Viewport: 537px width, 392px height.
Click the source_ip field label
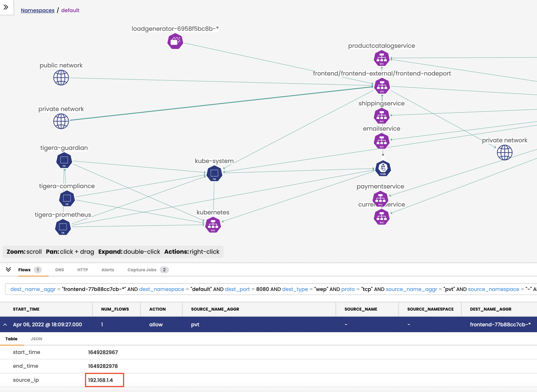click(26, 380)
